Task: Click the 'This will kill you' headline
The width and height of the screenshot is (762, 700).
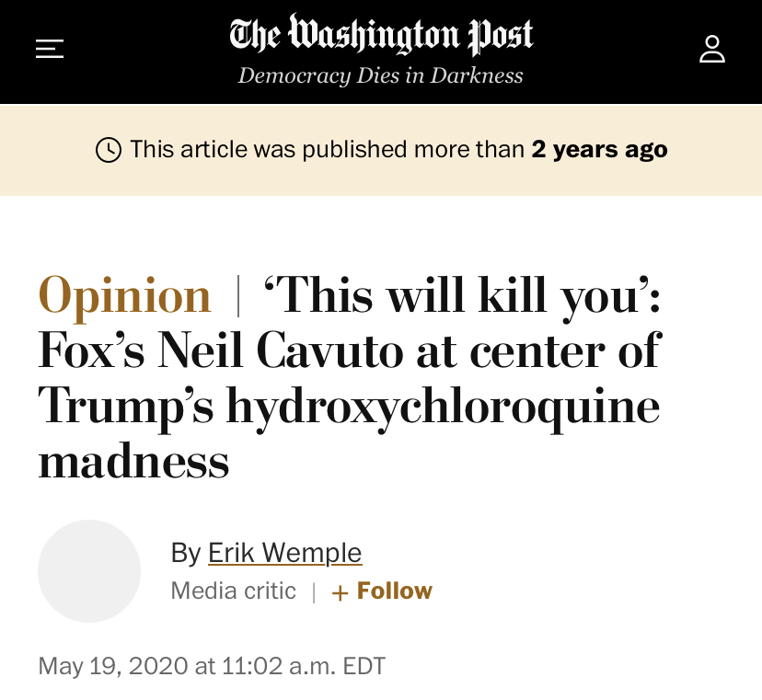Action: click(x=462, y=296)
